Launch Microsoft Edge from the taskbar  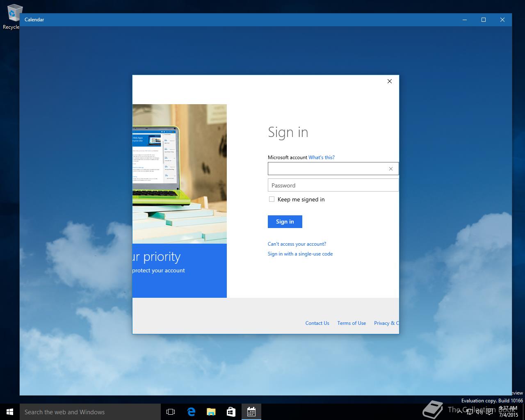[191, 412]
